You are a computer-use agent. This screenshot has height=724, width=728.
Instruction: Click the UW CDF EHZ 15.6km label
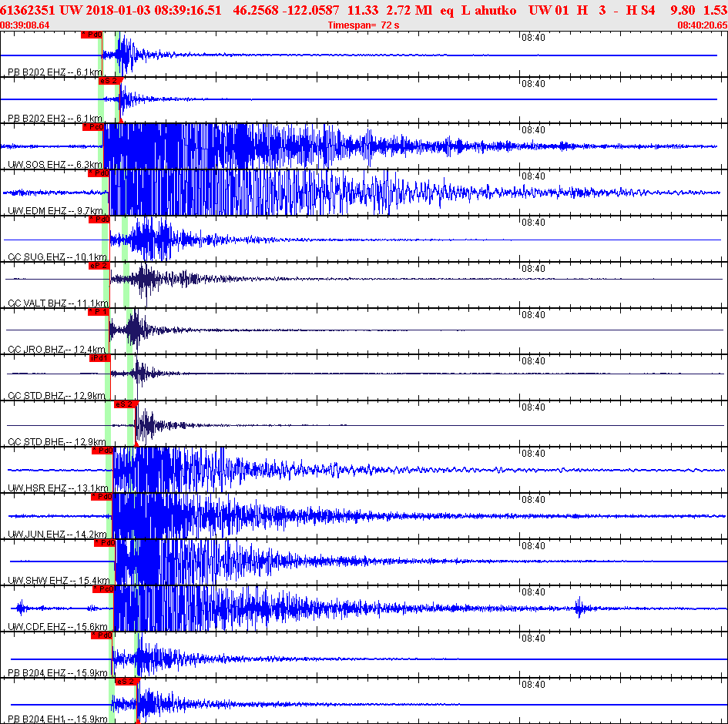(x=58, y=626)
